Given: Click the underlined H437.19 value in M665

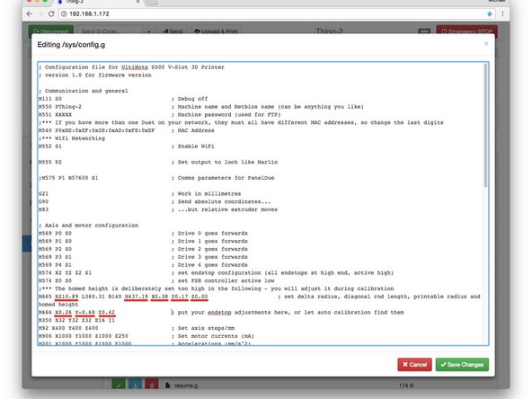Looking at the screenshot, I should click(x=136, y=297).
